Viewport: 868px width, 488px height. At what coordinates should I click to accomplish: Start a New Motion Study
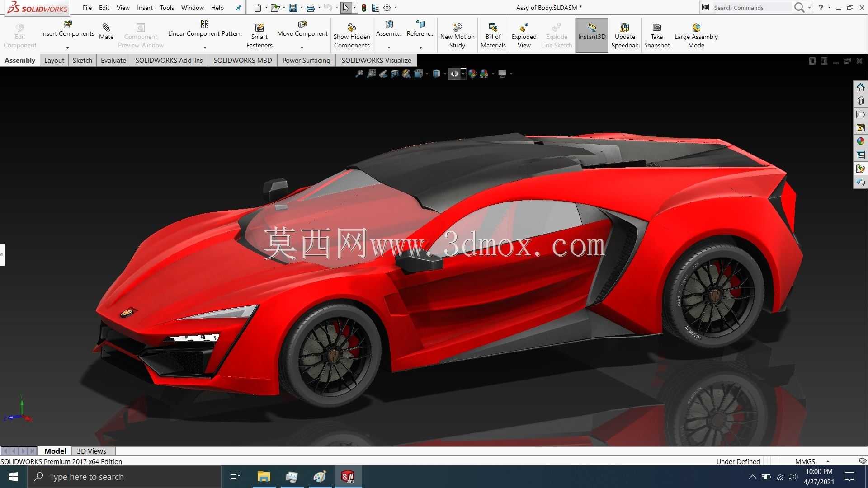coord(457,36)
